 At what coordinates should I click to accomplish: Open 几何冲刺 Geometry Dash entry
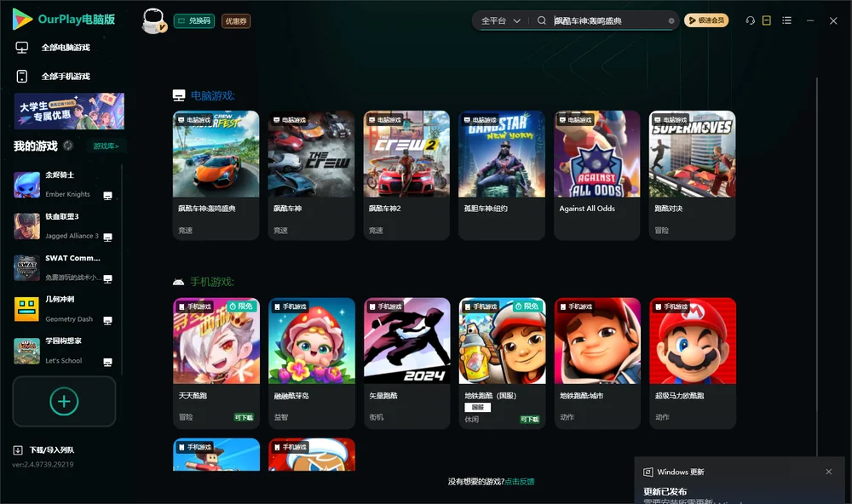pos(64,309)
